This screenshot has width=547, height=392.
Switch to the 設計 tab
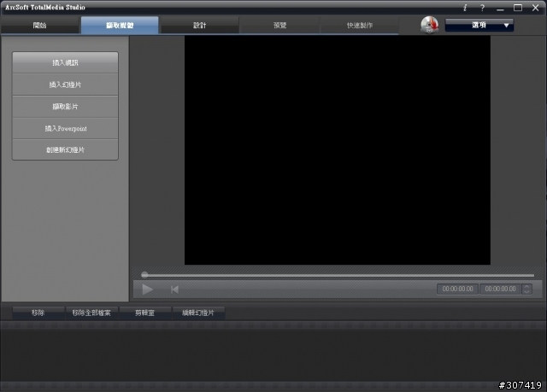coord(199,25)
